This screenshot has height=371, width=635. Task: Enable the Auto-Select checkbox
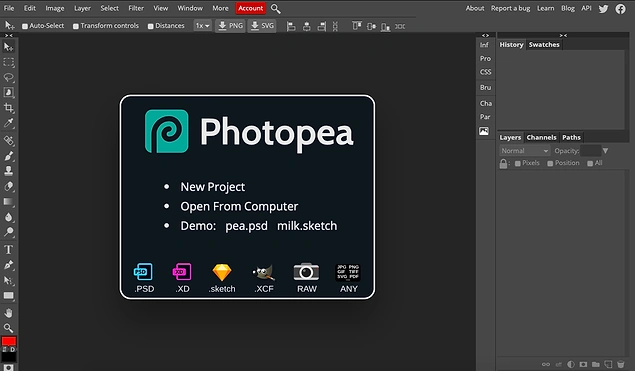point(25,26)
